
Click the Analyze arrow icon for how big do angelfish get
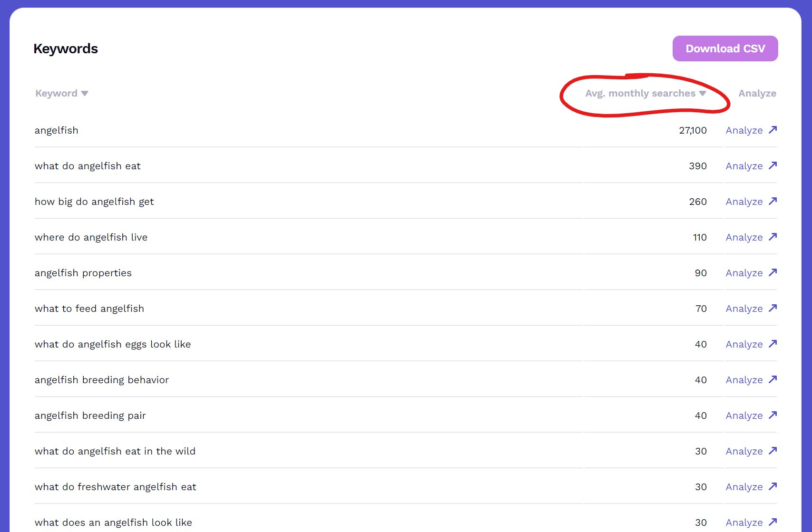[x=773, y=201]
